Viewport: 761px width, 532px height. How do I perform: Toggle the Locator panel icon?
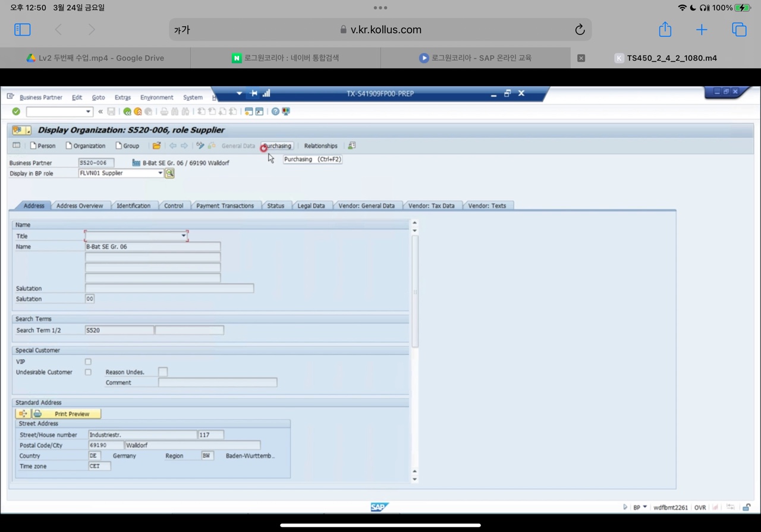(17, 146)
